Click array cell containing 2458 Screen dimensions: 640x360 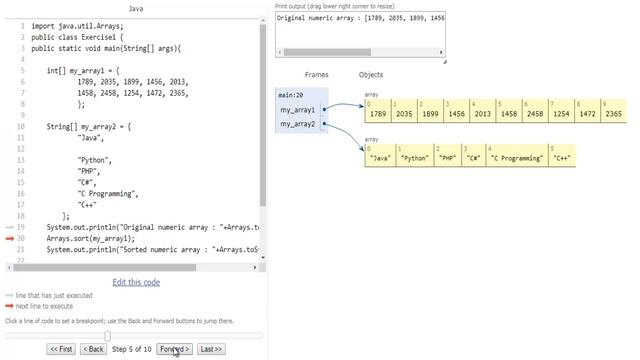(x=535, y=111)
